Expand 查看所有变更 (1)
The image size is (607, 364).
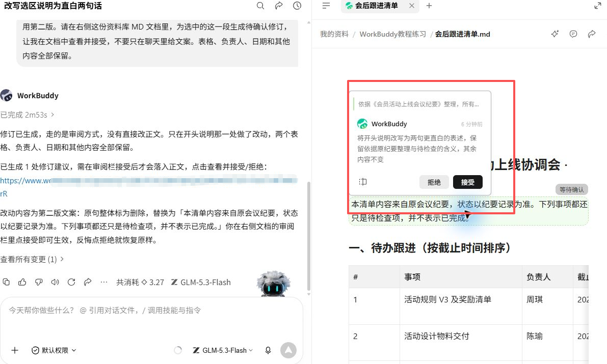point(32,259)
